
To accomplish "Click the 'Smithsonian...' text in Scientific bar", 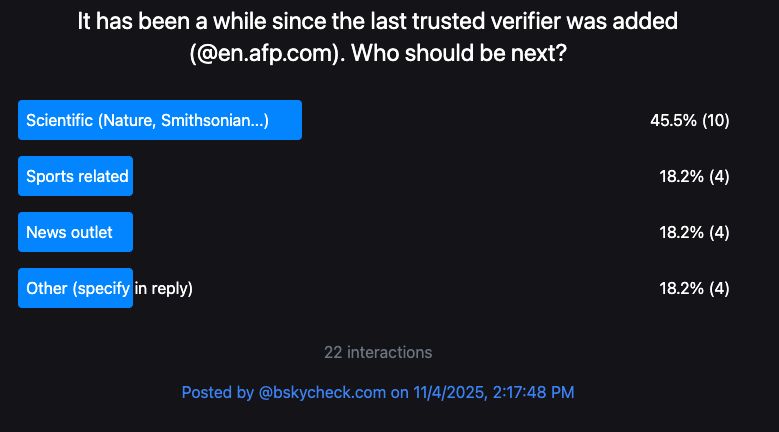I will pos(215,120).
